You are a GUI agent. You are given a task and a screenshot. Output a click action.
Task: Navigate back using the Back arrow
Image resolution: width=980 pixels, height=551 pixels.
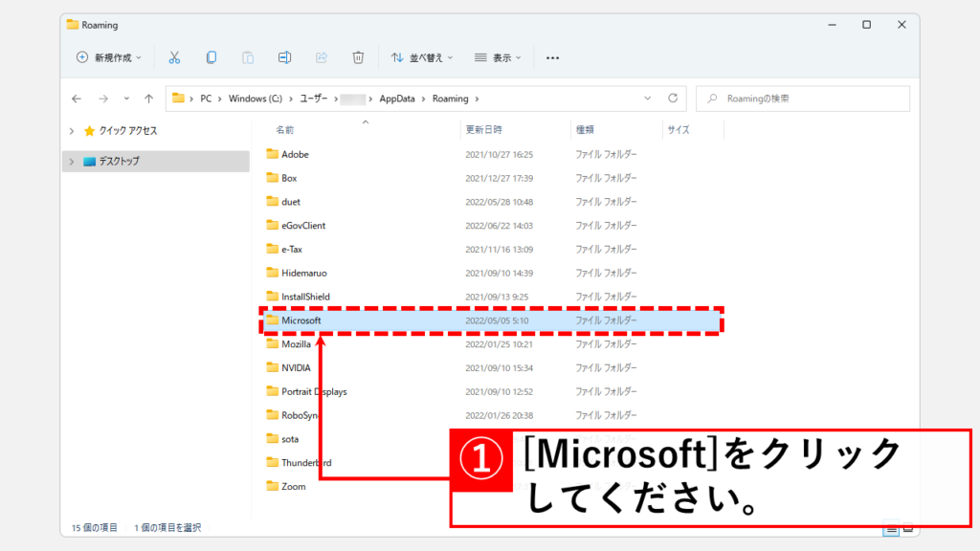[x=77, y=99]
